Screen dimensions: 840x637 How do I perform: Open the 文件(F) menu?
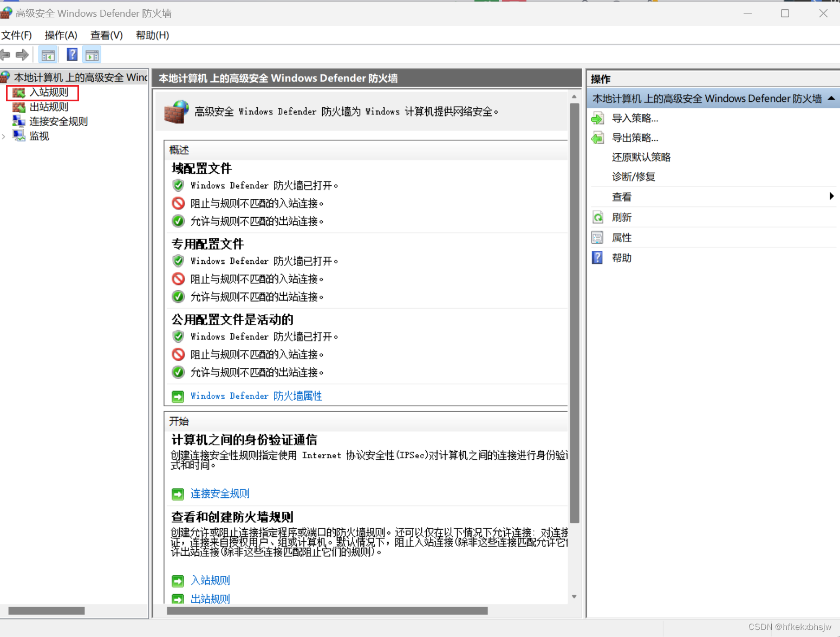click(16, 35)
